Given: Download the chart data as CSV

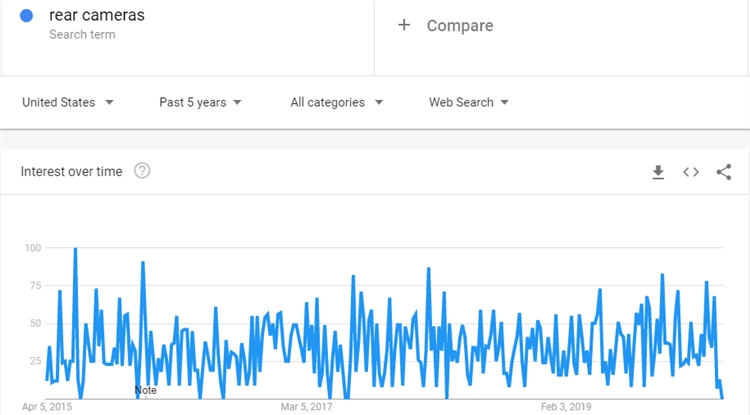Looking at the screenshot, I should pyautogui.click(x=658, y=172).
